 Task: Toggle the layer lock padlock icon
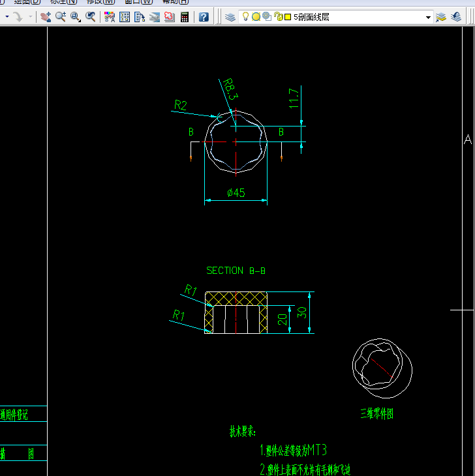[x=278, y=16]
